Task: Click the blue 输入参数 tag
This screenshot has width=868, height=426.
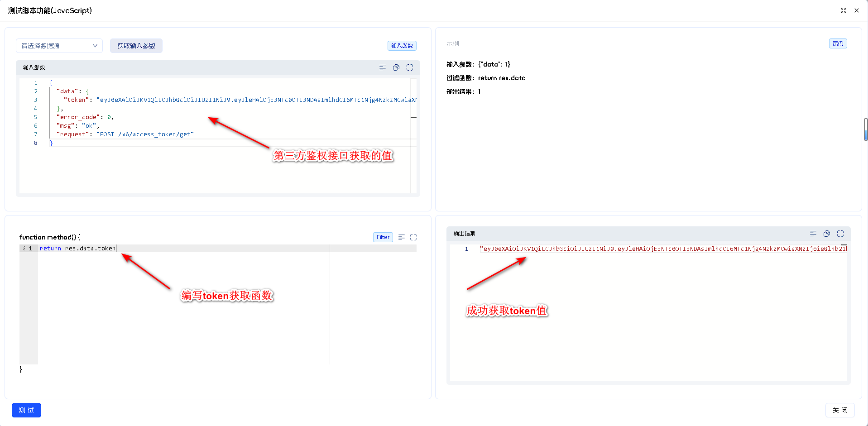Action: click(x=402, y=46)
